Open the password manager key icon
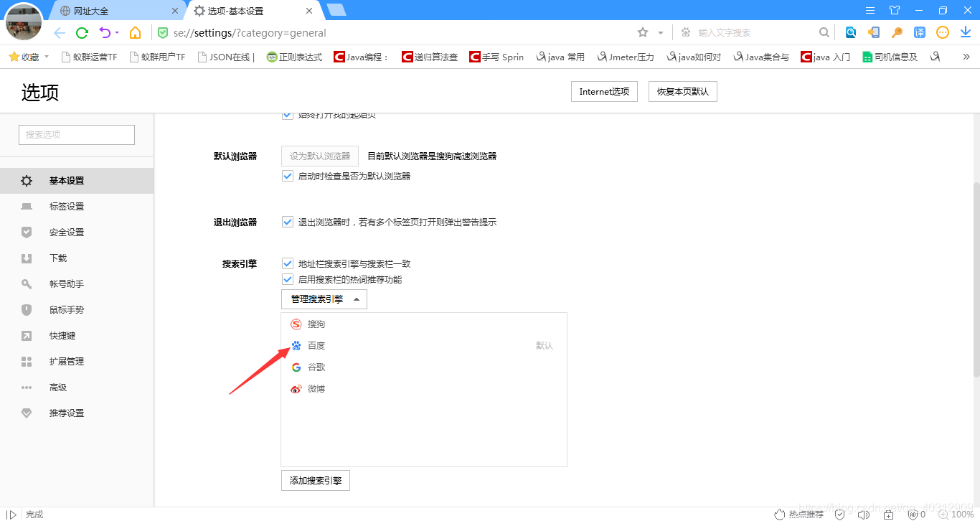This screenshot has height=521, width=980. click(896, 32)
